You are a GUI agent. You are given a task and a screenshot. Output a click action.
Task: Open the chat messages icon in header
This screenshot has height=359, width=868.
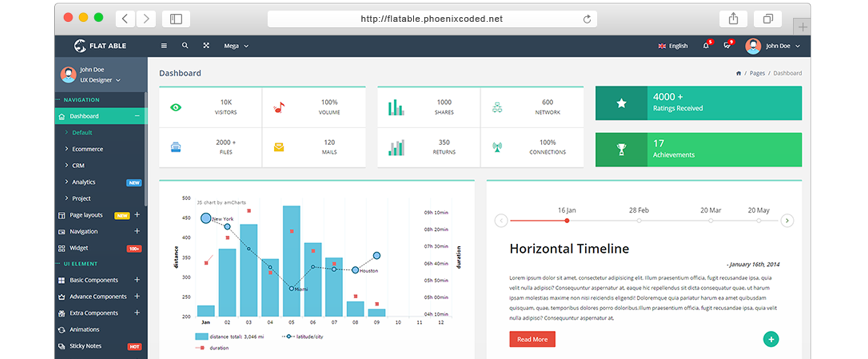pyautogui.click(x=727, y=46)
